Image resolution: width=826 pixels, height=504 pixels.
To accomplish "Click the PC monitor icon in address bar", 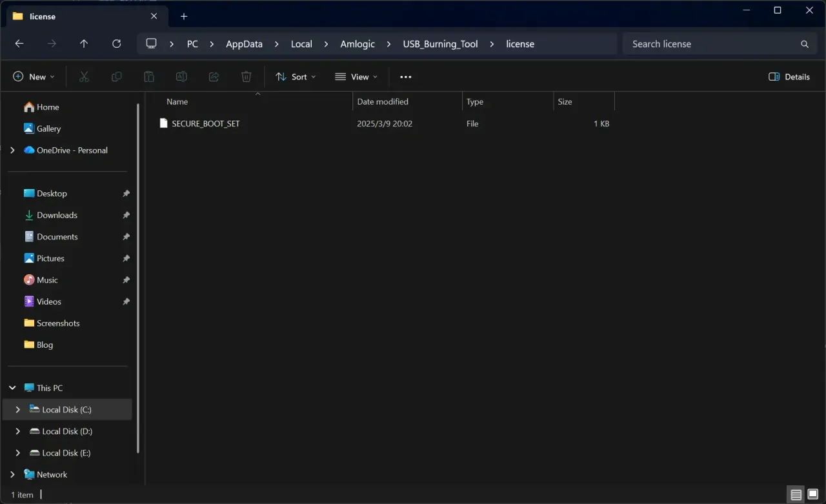I will coord(152,44).
